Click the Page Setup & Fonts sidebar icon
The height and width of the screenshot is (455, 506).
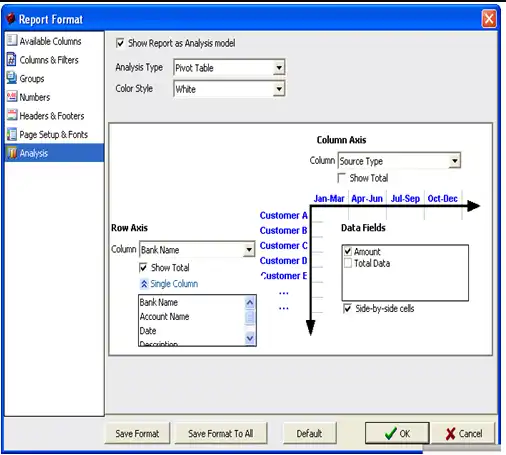point(11,134)
